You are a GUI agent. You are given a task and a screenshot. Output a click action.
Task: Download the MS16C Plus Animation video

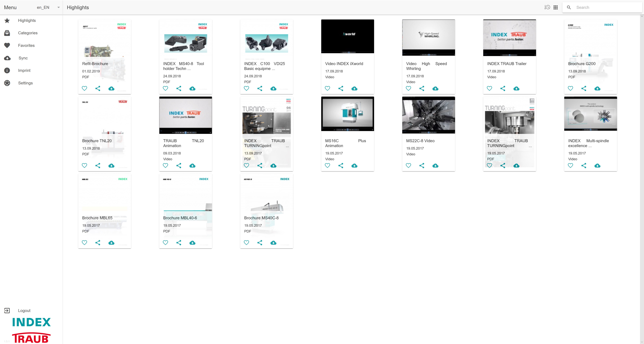tap(354, 166)
